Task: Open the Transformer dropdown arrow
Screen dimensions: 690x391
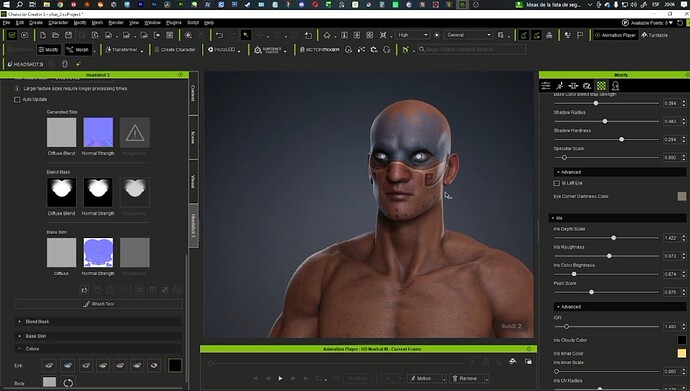Action: pyautogui.click(x=142, y=51)
